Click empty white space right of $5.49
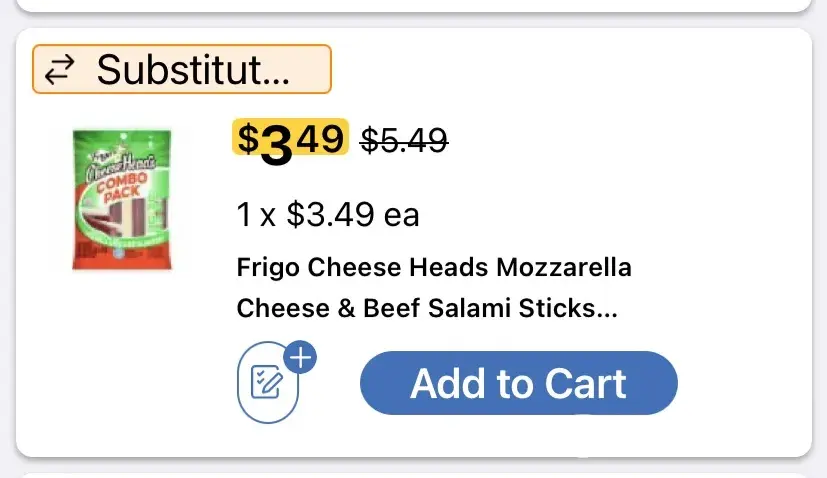Image resolution: width=827 pixels, height=478 pixels. 620,142
